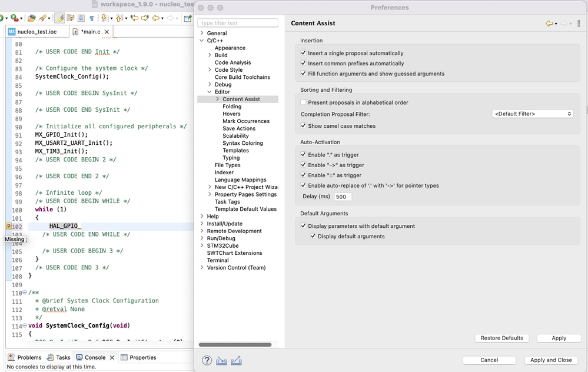Disable "->" as trigger checkbox

click(x=303, y=165)
